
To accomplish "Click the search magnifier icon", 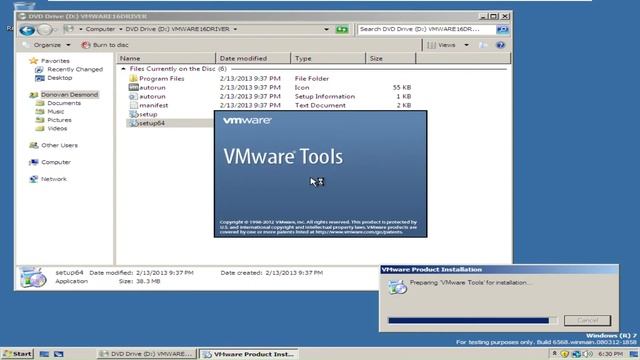I will pyautogui.click(x=502, y=29).
